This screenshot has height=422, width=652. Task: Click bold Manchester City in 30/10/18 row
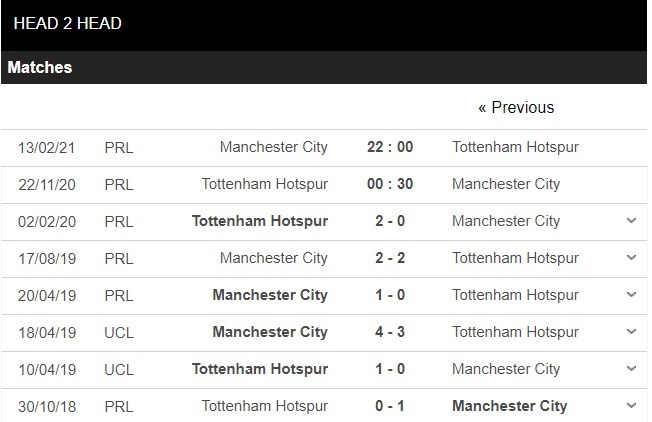click(510, 406)
